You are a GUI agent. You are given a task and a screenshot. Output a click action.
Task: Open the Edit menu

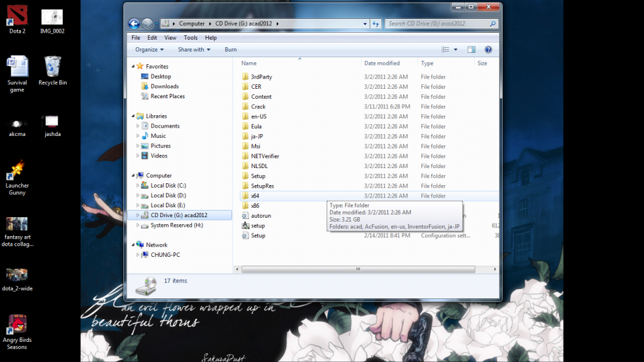[x=152, y=38]
